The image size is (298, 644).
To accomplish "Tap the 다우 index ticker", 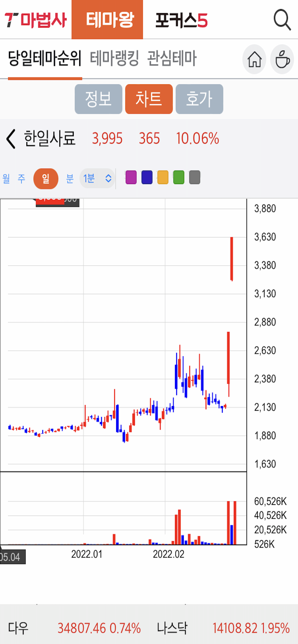I will (18, 628).
